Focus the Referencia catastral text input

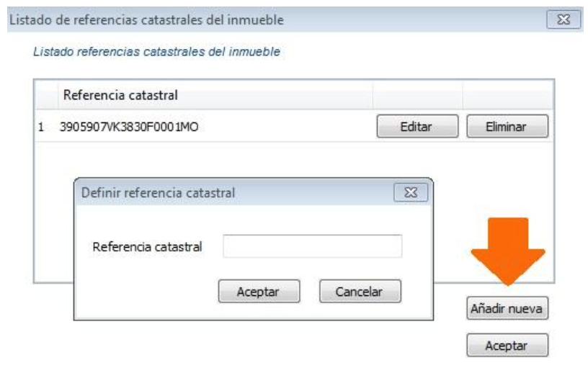(x=312, y=246)
